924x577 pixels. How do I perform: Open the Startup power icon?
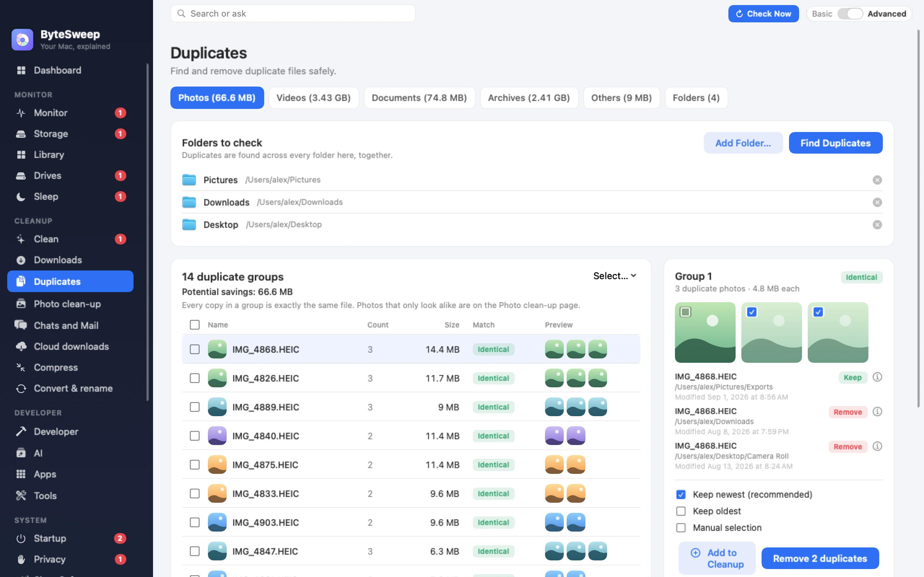[x=21, y=538]
